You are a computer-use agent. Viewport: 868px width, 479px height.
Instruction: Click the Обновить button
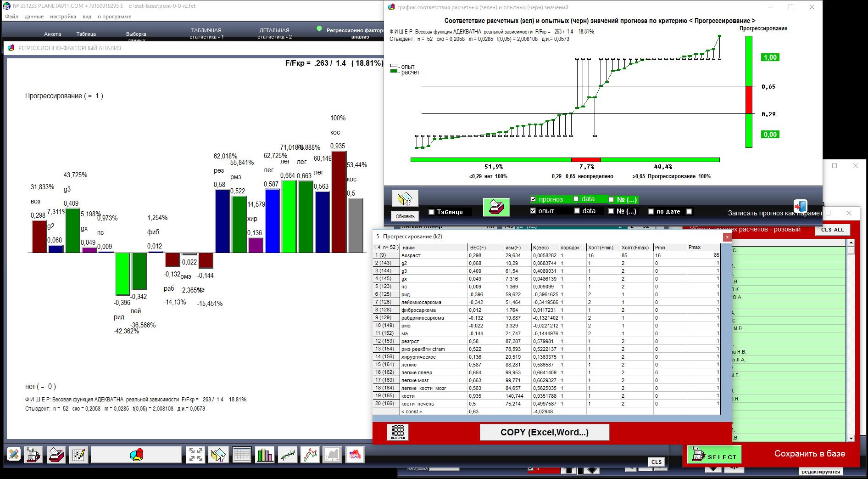point(405,216)
